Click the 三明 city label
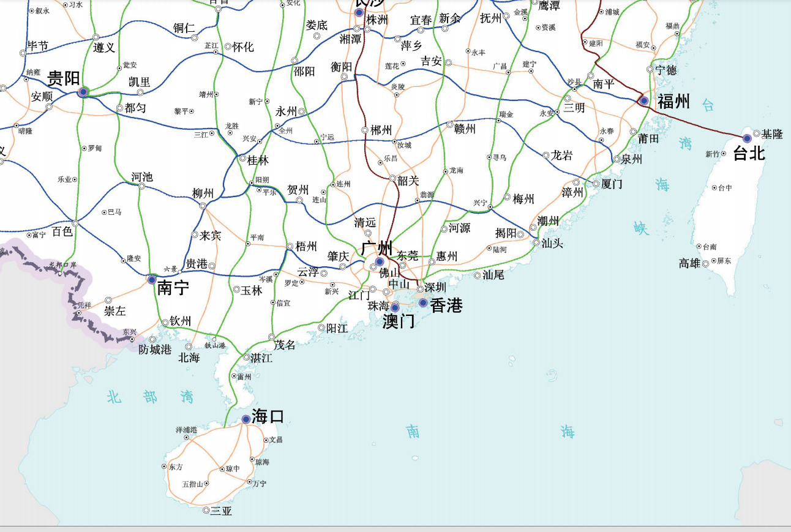The image size is (791, 532). click(x=574, y=107)
